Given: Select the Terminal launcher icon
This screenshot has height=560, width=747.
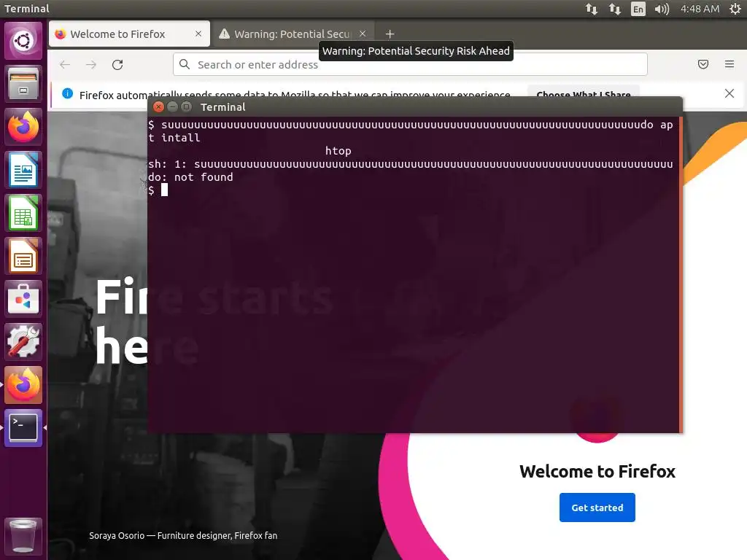Looking at the screenshot, I should pos(23,427).
